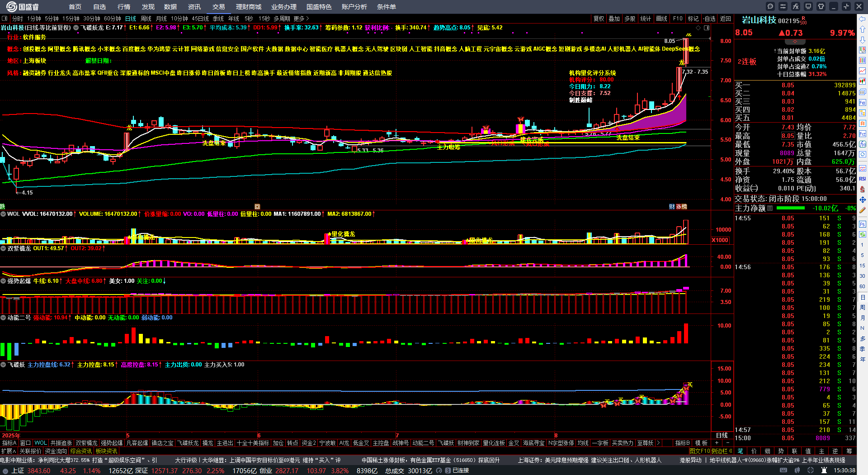
Task: Open the settings sliders icon in title bar
Action: click(783, 6)
